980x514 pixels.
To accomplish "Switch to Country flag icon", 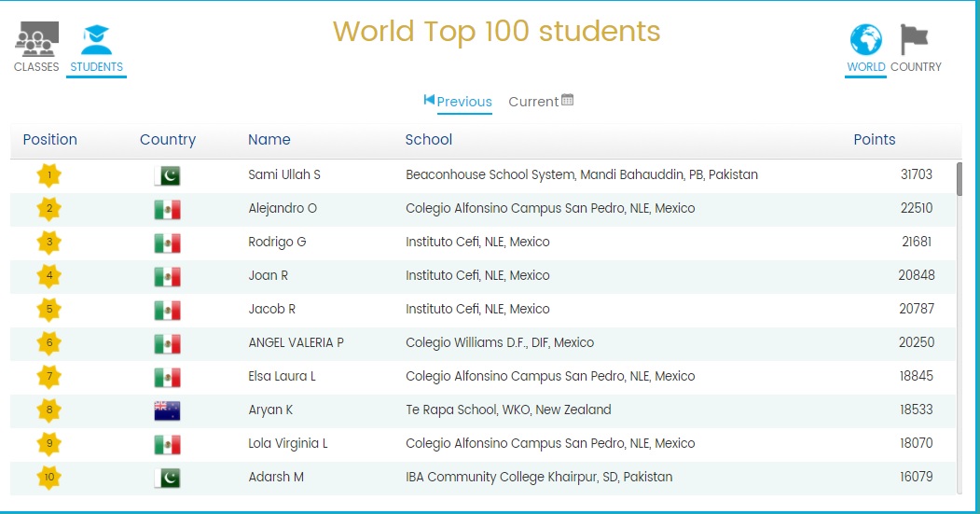I will pyautogui.click(x=914, y=39).
